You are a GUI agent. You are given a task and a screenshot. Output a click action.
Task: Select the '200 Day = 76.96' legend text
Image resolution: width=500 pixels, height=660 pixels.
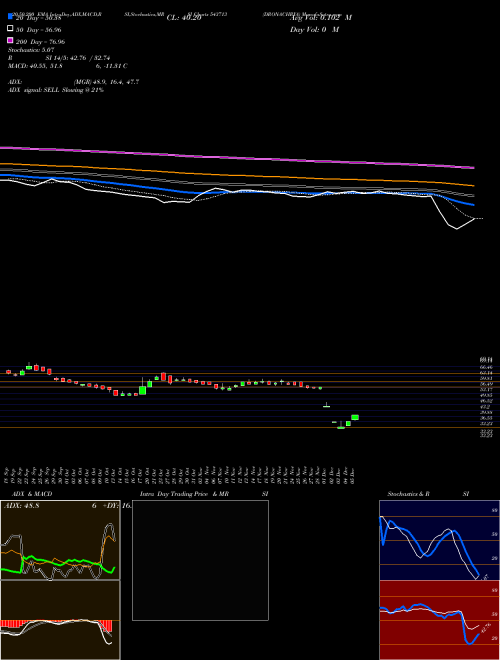point(40,42)
